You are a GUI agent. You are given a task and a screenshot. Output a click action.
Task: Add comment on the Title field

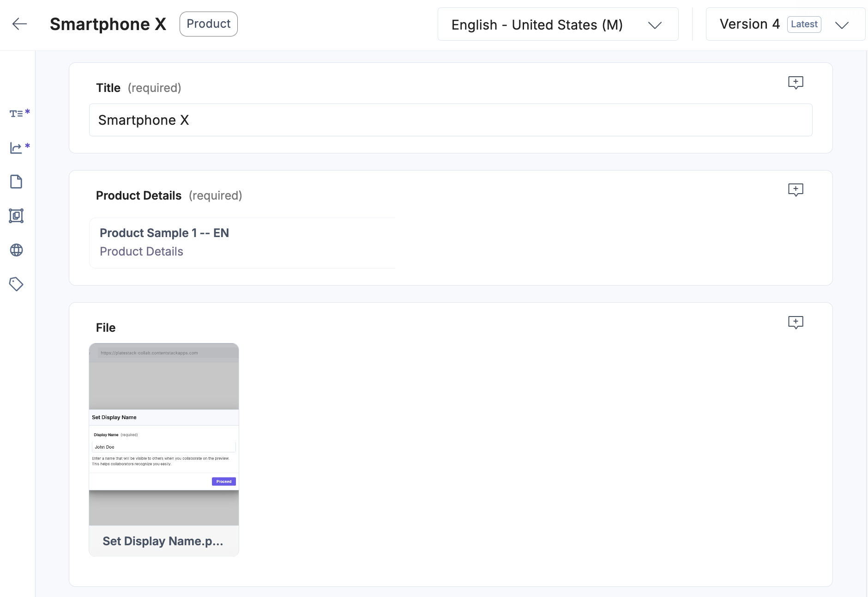click(796, 83)
